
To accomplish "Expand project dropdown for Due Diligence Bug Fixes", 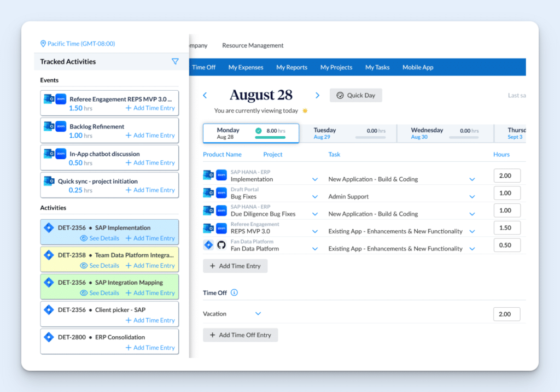I will (x=315, y=214).
